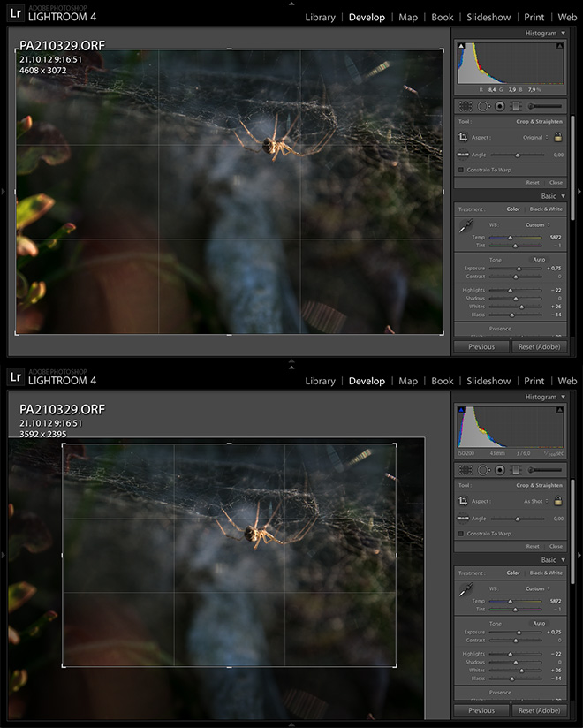The width and height of the screenshot is (583, 728).
Task: Expand left panel arrow in top screenshot
Action: click(x=4, y=192)
